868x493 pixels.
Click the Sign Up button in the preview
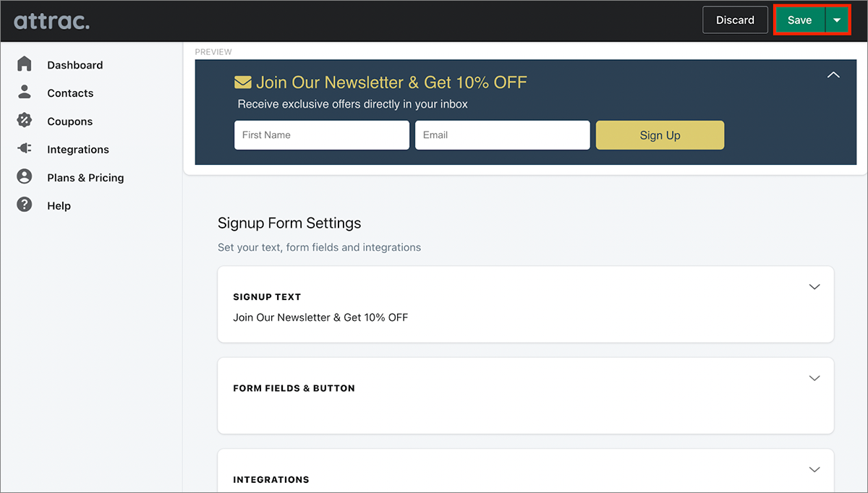[x=659, y=135]
